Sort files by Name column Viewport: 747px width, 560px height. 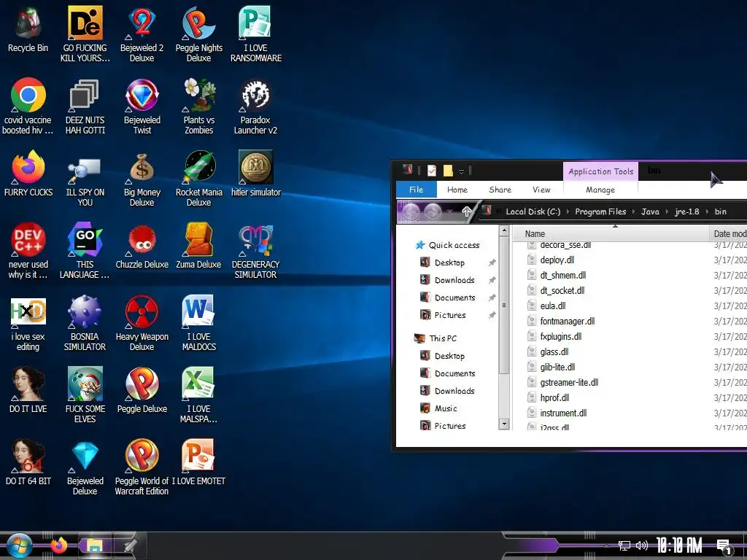coord(611,233)
